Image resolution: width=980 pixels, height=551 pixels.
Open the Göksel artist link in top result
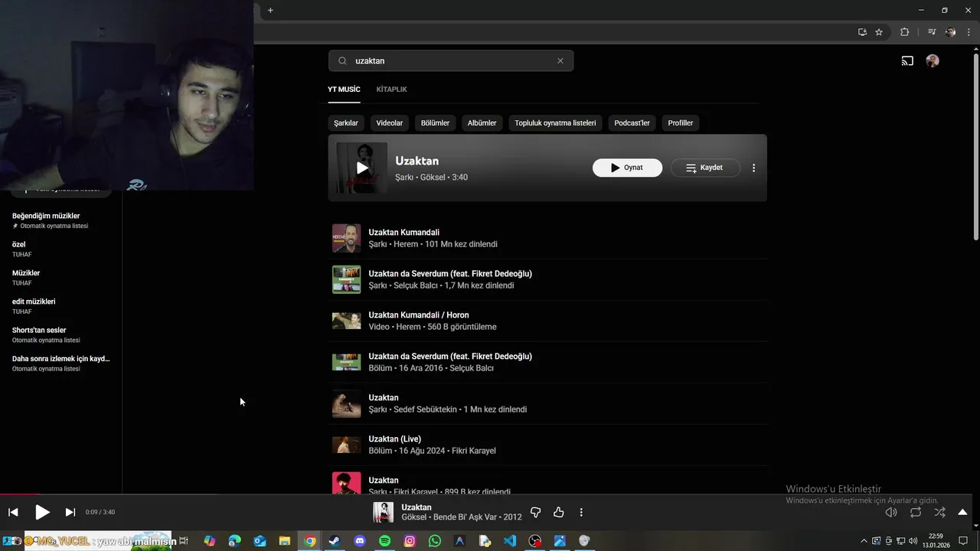coord(432,178)
